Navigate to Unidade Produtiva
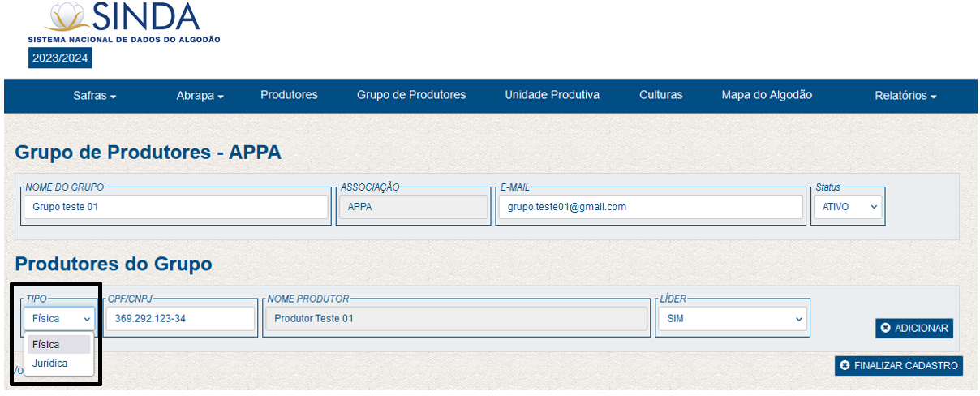Image resolution: width=980 pixels, height=396 pixels. tap(552, 95)
